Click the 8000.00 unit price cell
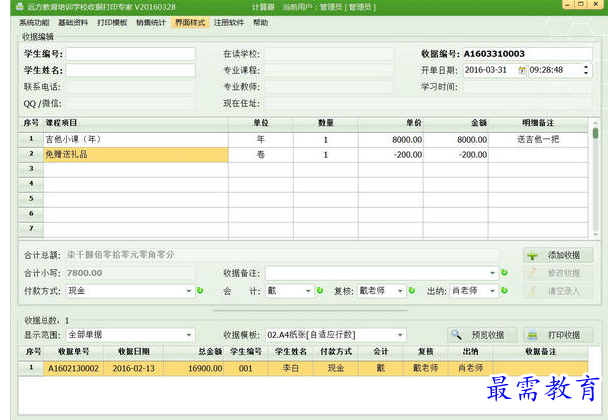This screenshot has width=608, height=420. point(391,140)
